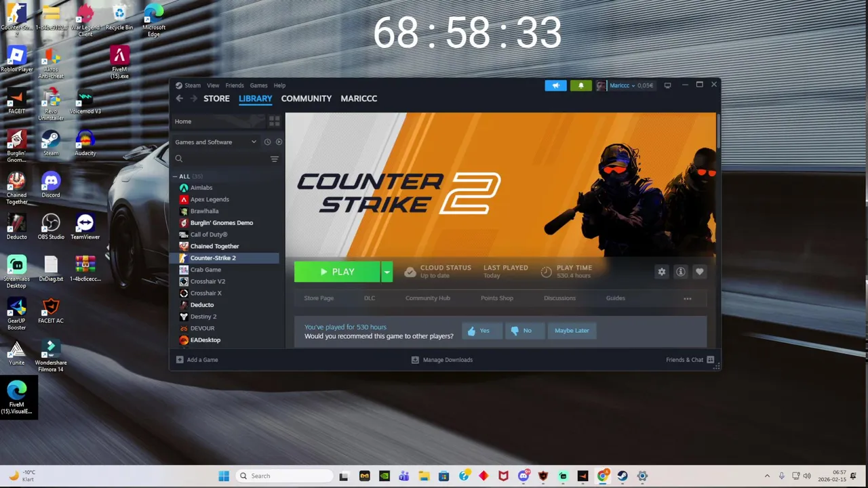Select Destiny 2 in library list
The height and width of the screenshot is (488, 868).
(203, 317)
